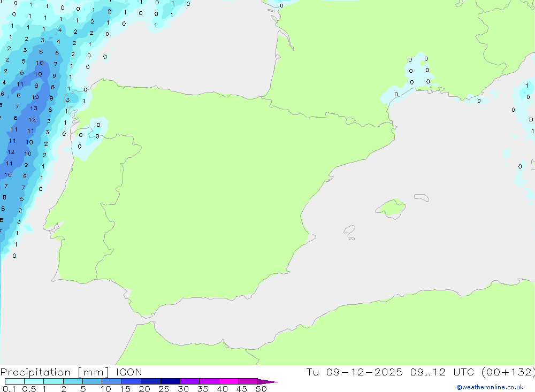Click legend tick label '30'
Screen dimensions: 535x392
click(183, 389)
